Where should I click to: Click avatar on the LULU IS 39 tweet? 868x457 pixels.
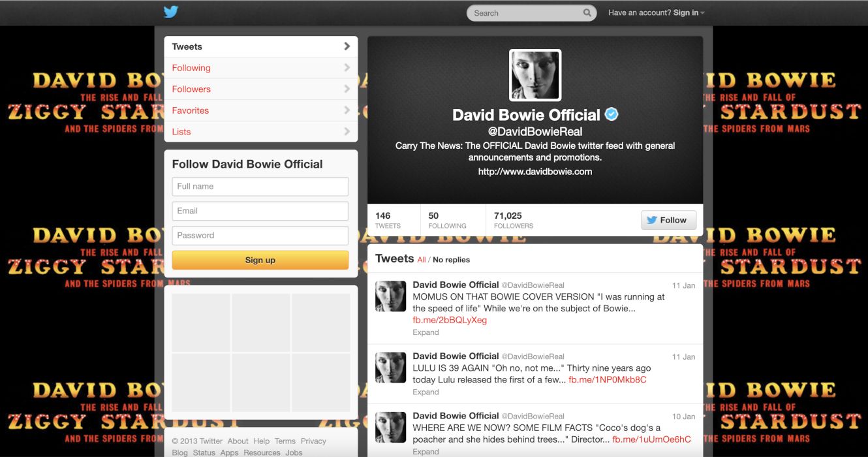[391, 368]
